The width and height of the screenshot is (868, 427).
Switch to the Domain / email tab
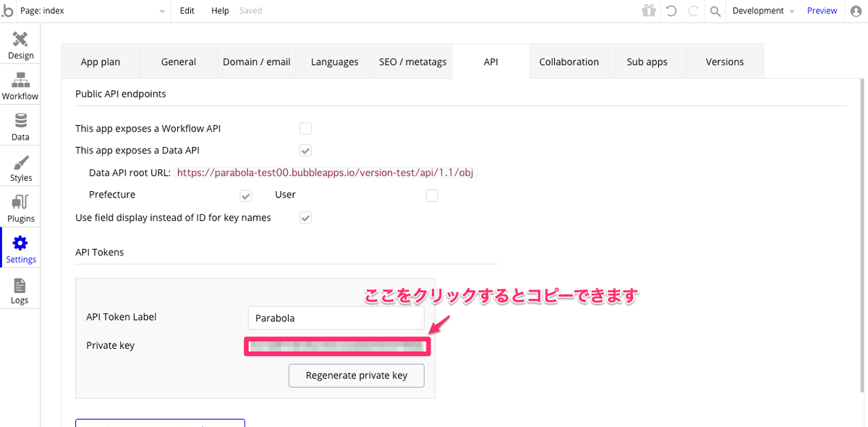257,62
